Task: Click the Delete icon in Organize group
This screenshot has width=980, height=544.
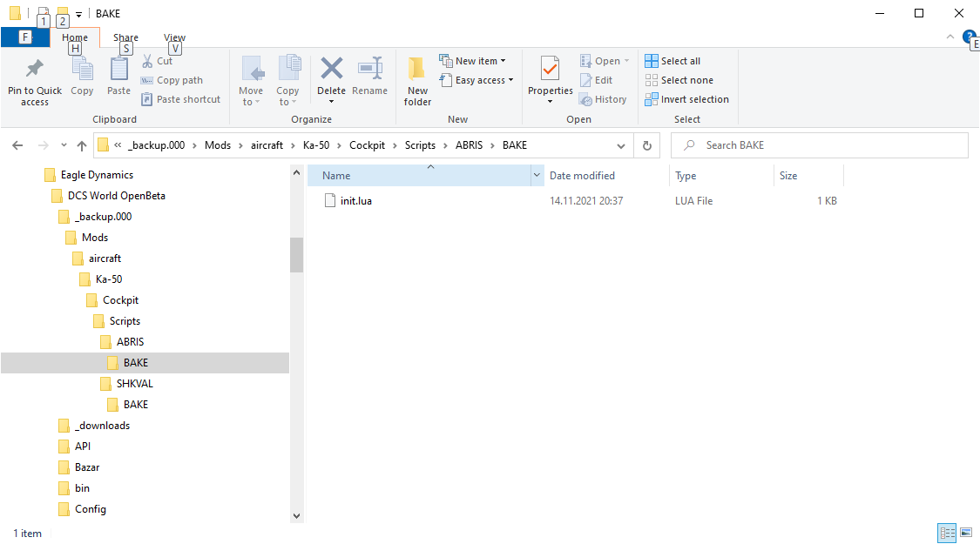Action: click(331, 68)
